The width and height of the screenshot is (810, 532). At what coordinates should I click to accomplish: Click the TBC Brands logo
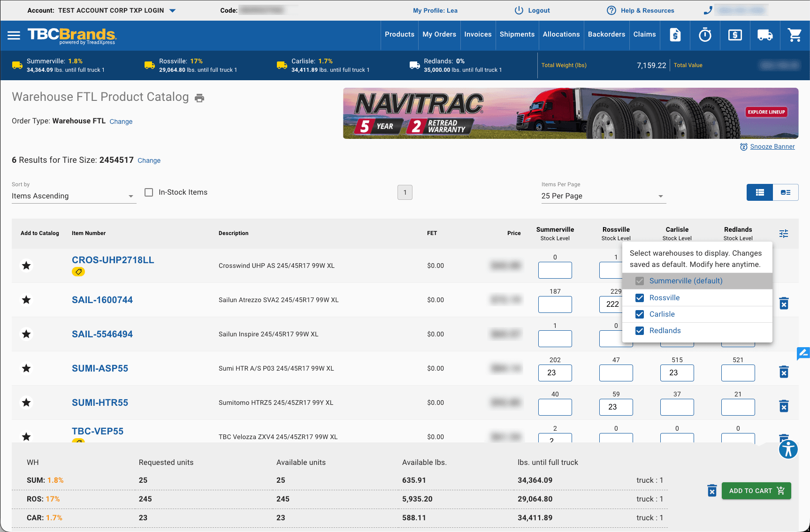(72, 36)
